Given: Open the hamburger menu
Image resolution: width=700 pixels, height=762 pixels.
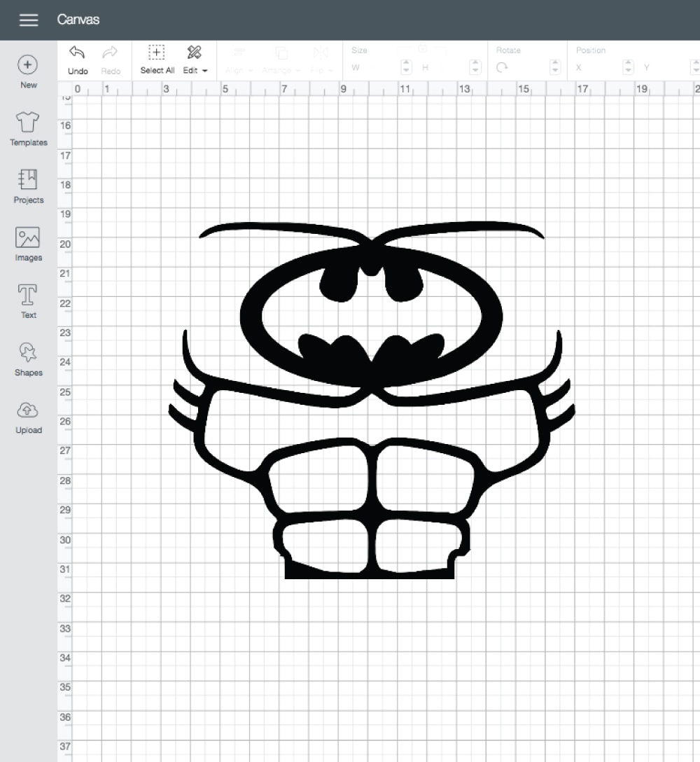Looking at the screenshot, I should (x=29, y=20).
